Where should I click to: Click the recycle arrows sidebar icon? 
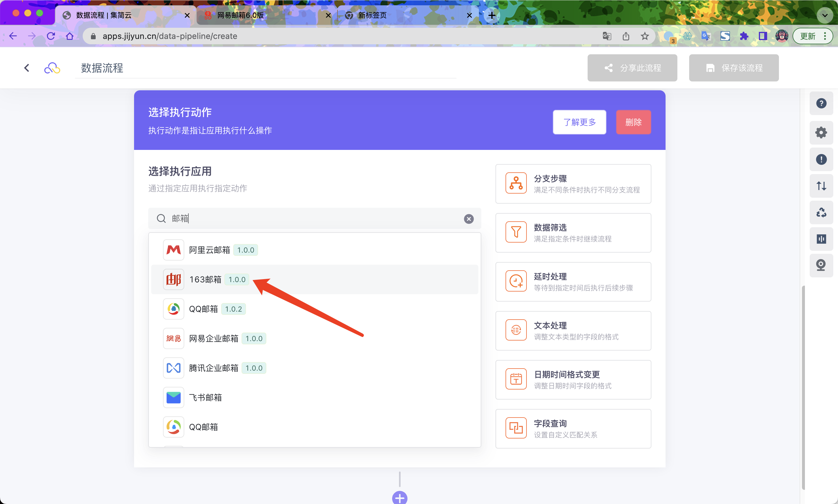[821, 212]
